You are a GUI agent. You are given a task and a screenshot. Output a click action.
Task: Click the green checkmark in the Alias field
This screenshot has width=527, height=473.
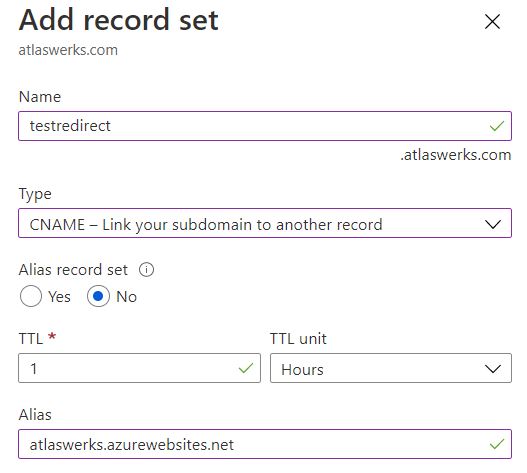496,444
